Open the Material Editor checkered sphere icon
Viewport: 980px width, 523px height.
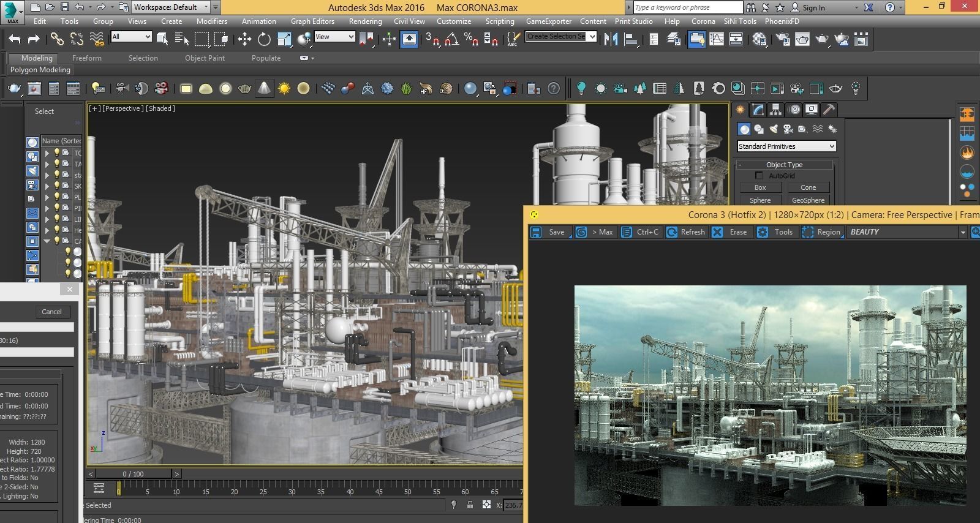coord(759,39)
